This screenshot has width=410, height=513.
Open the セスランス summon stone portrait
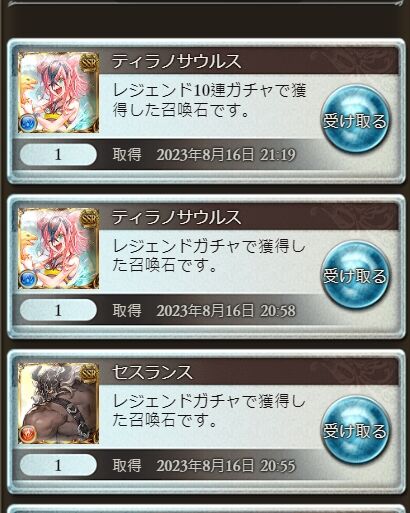[x=58, y=403]
